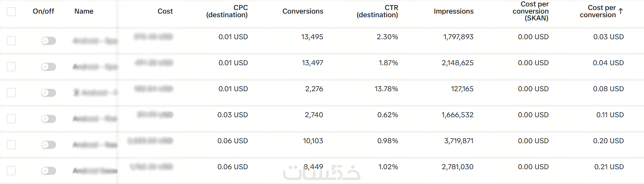Open the campaign name in the first row
Image resolution: width=644 pixels, height=184 pixels.
click(95, 41)
